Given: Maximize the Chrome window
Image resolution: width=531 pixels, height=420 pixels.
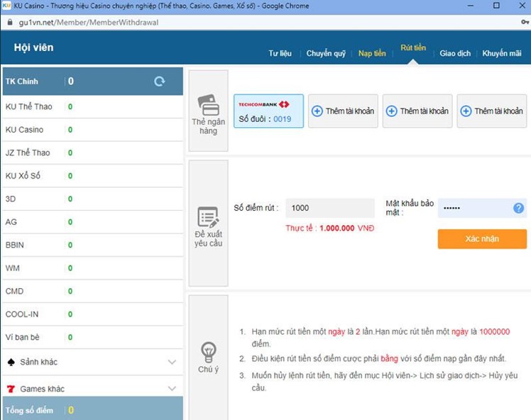Looking at the screenshot, I should (496, 6).
